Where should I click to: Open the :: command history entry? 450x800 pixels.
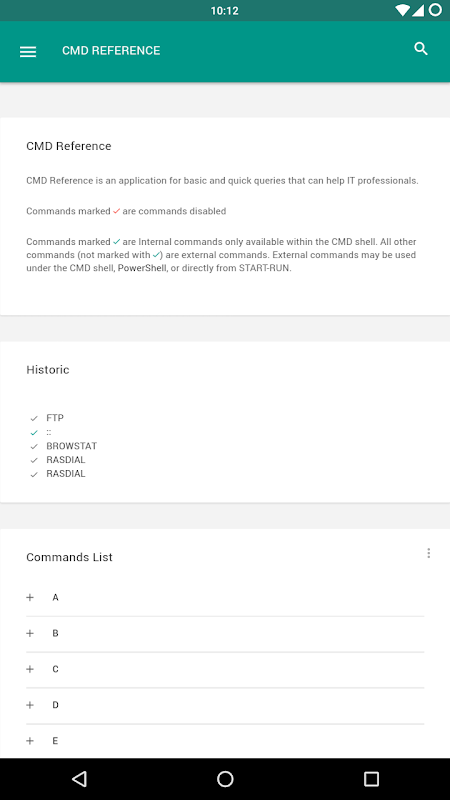48,432
